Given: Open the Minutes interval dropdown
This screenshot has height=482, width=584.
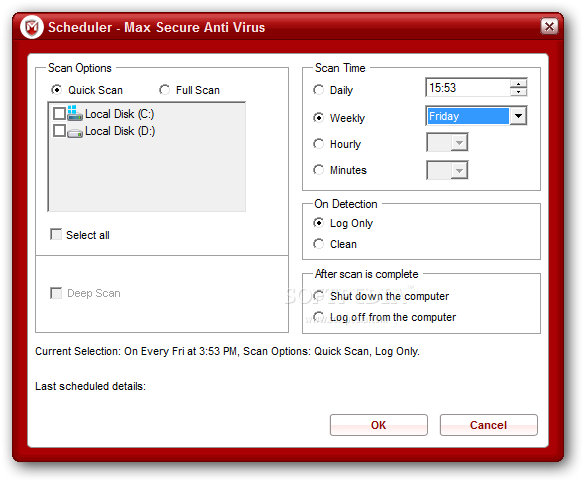Looking at the screenshot, I should point(459,170).
